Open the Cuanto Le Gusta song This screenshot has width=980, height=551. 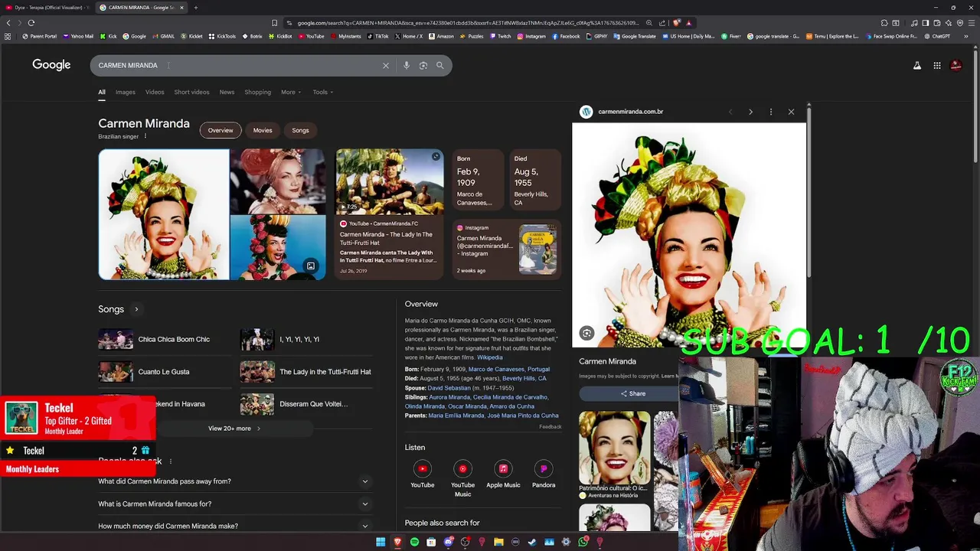click(x=164, y=372)
